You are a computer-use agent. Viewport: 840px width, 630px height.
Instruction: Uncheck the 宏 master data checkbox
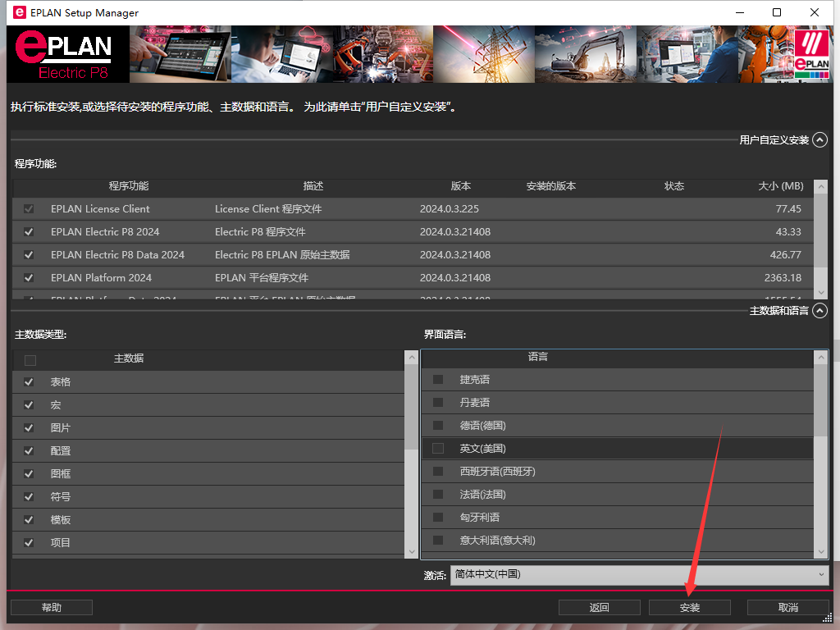point(28,404)
